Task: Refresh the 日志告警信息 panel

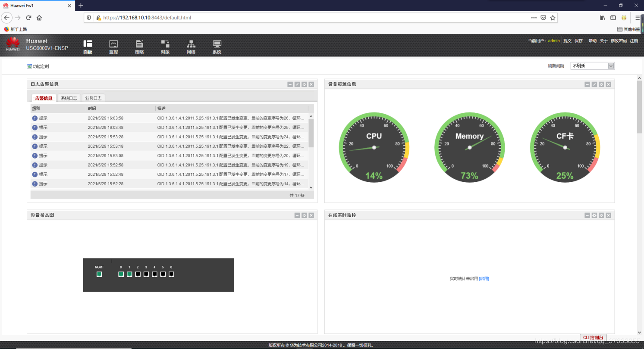Action: tap(304, 84)
